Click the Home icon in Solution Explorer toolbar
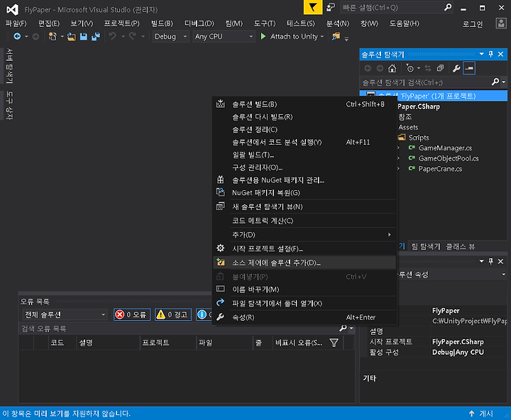This screenshot has height=420, width=511. coord(392,68)
